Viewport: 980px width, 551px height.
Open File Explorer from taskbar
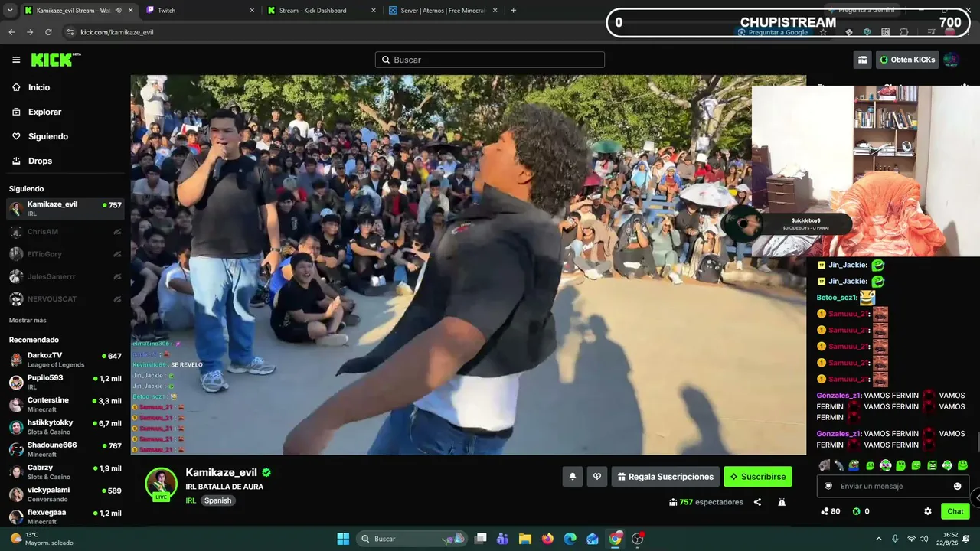point(524,539)
